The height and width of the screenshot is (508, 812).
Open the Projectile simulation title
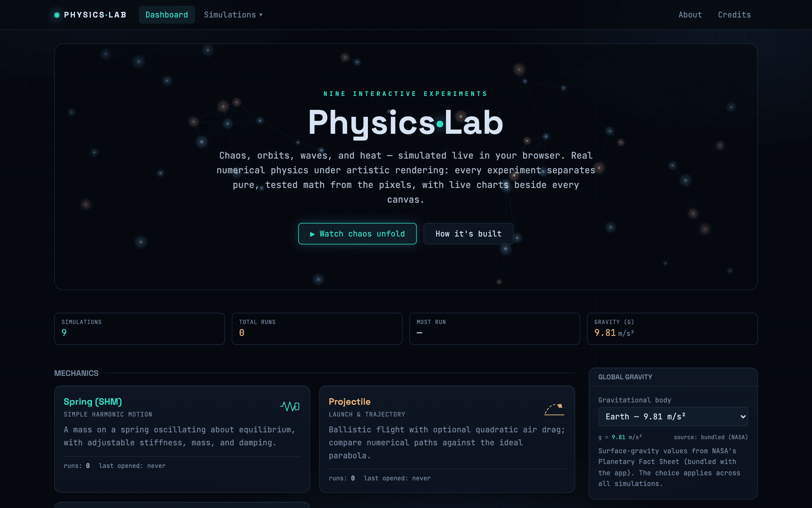350,402
